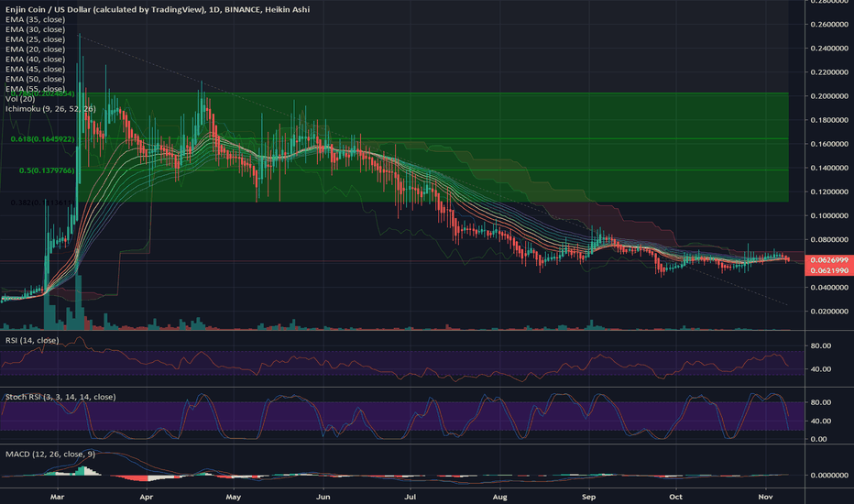Click the 0.00 value on the Stoch RSI axis
This screenshot has width=854, height=504.
click(x=818, y=439)
